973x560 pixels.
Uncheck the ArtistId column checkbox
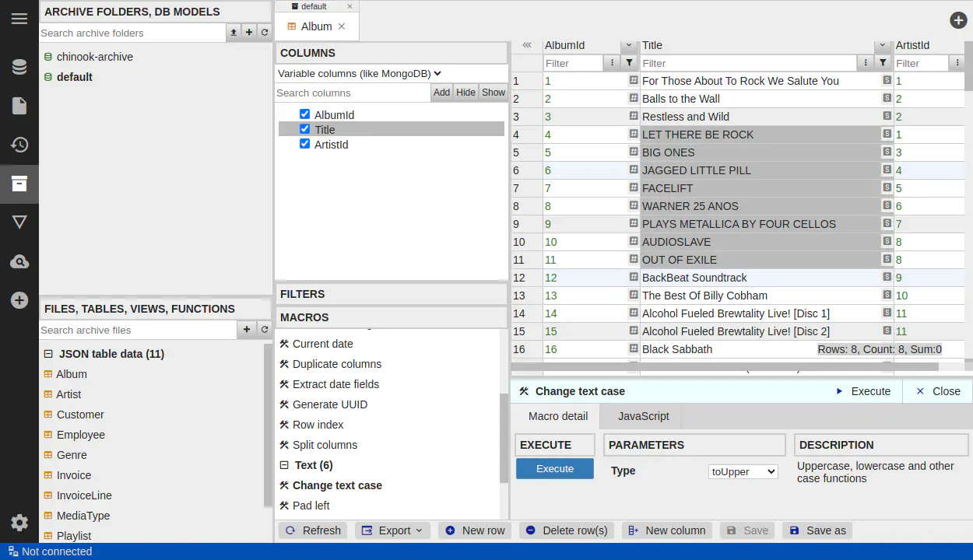pyautogui.click(x=304, y=144)
